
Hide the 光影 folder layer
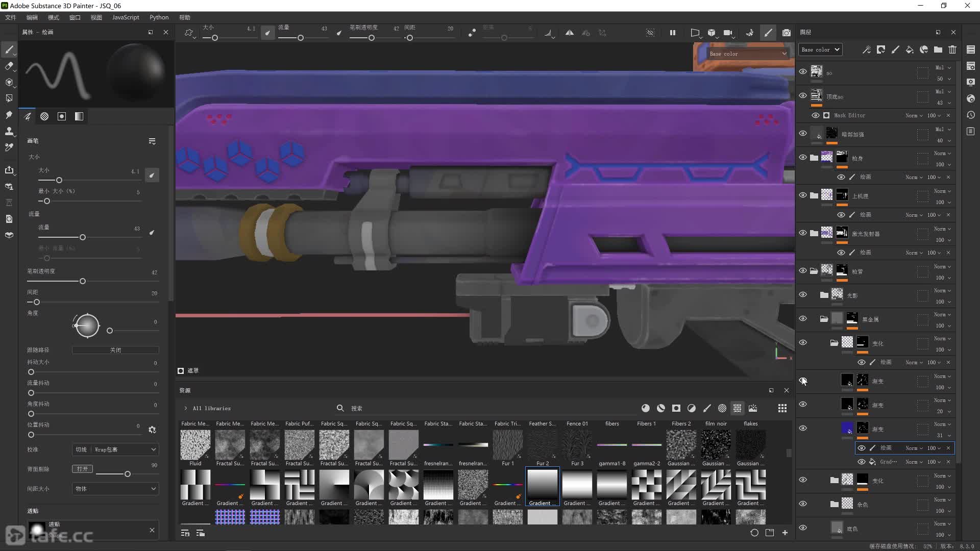click(803, 295)
